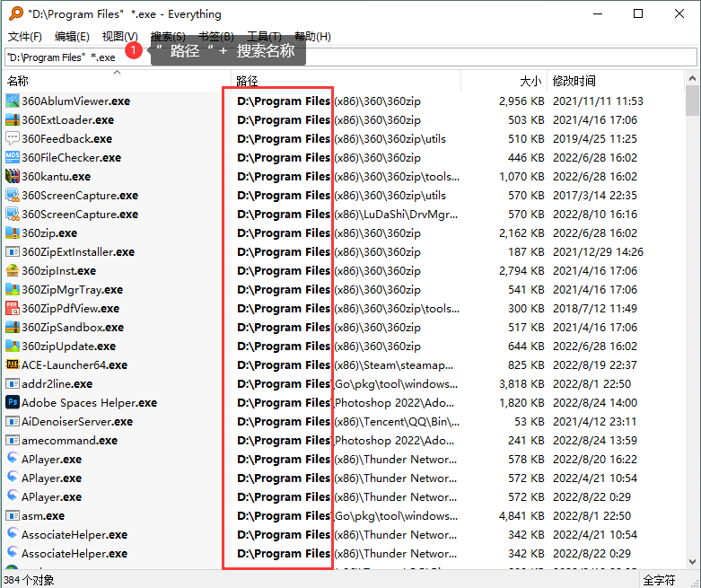This screenshot has height=588, width=701.
Task: Select file name 360zip.exe
Action: coord(49,233)
